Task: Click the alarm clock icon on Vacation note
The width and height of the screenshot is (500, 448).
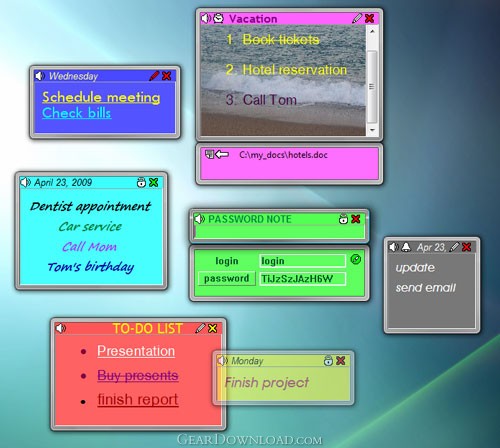Action: (218, 18)
